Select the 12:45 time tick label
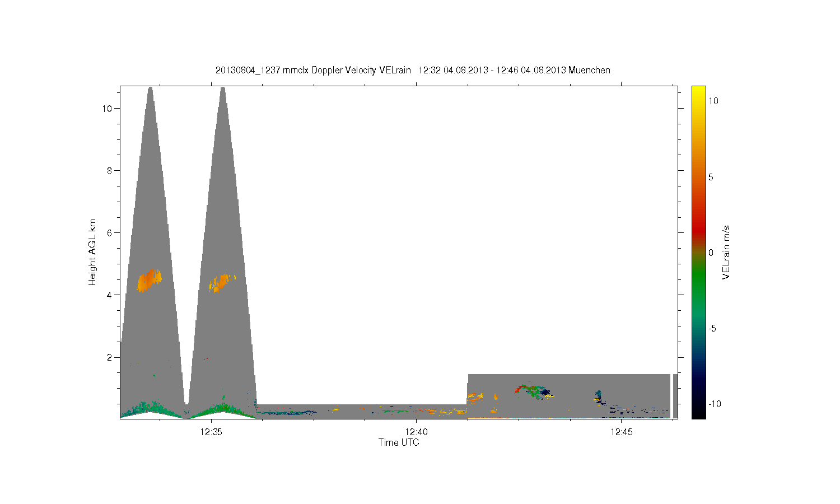 (621, 432)
